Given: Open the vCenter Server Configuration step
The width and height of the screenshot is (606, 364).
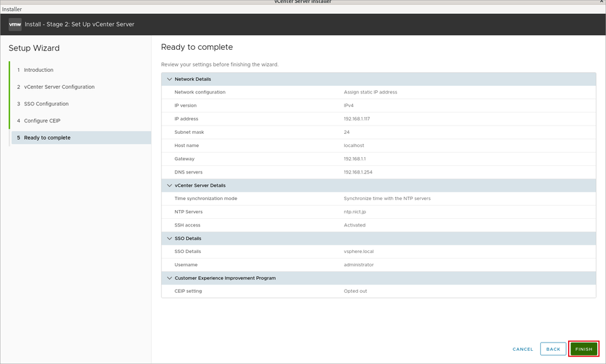Looking at the screenshot, I should pos(59,87).
